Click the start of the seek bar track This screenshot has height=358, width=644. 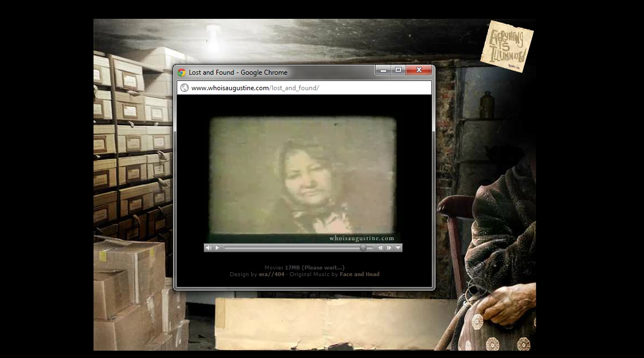click(226, 248)
